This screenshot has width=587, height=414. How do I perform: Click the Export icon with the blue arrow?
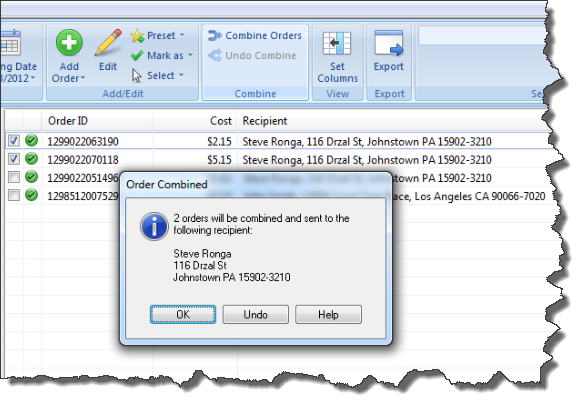[389, 43]
